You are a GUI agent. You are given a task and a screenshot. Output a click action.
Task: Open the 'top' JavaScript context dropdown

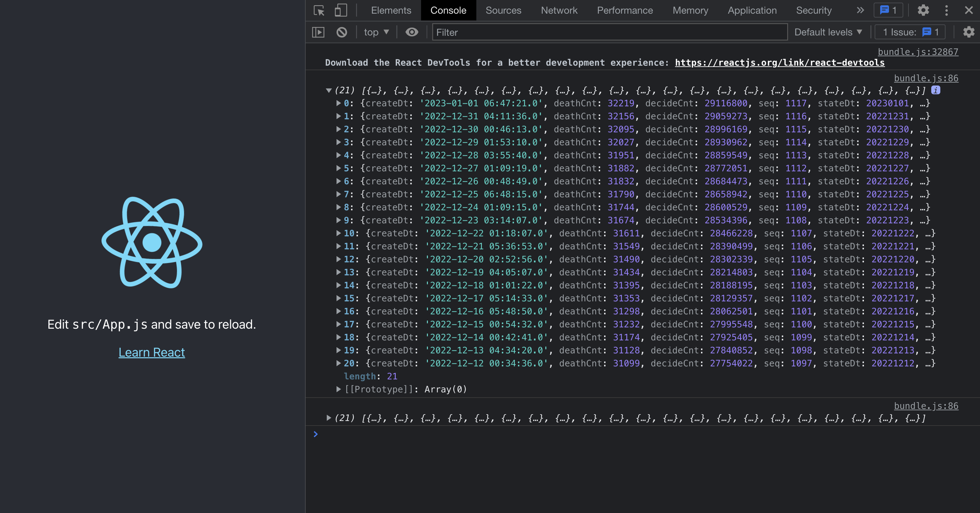point(376,32)
